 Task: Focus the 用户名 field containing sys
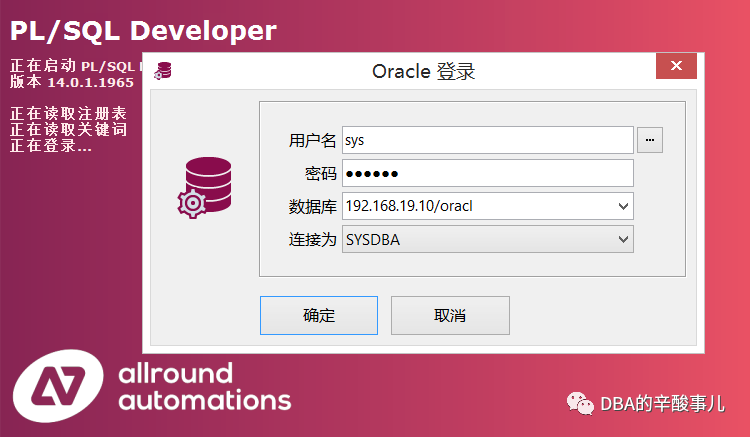(x=488, y=140)
